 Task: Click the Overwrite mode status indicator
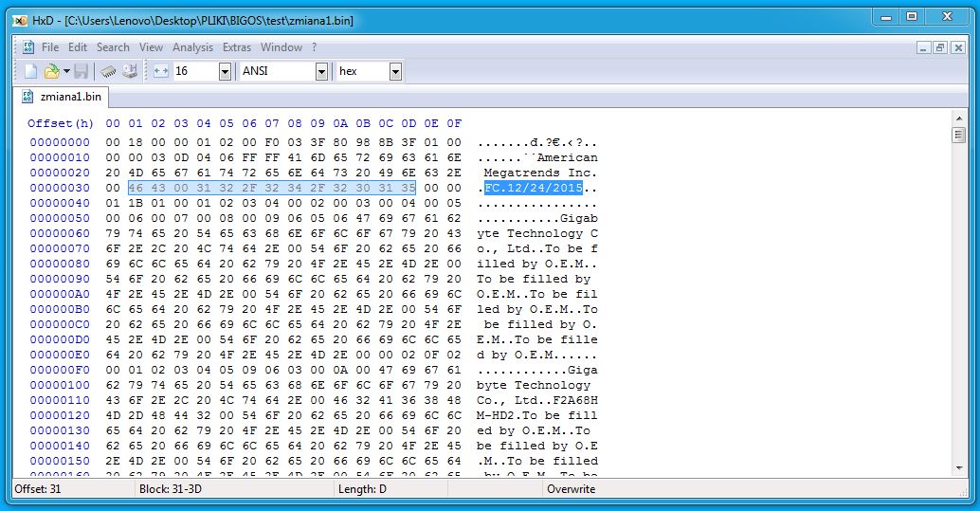[572, 489]
